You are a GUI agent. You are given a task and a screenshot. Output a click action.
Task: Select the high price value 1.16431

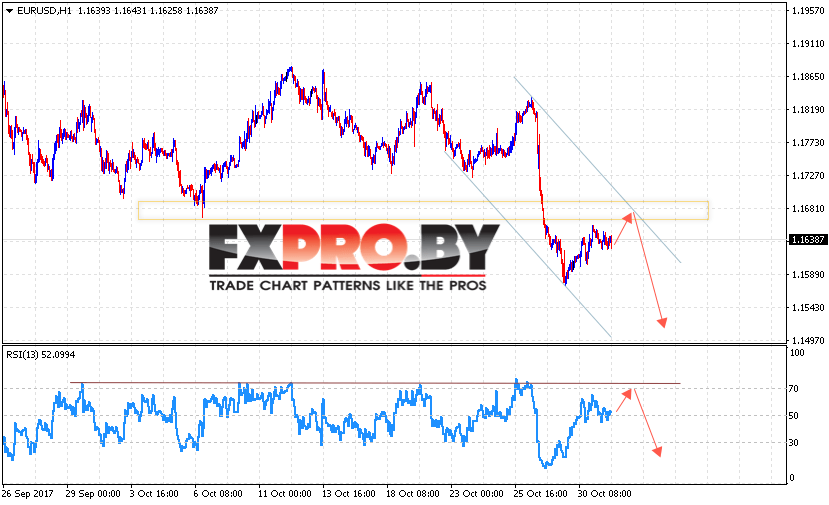click(130, 11)
